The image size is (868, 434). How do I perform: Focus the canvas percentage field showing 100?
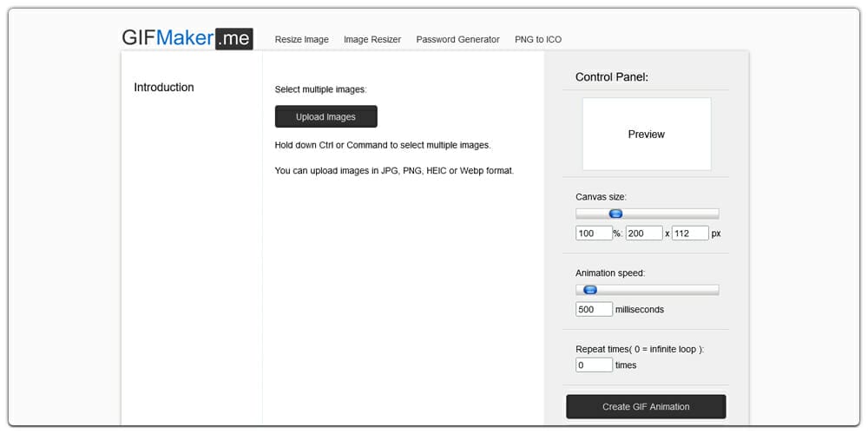tap(594, 233)
